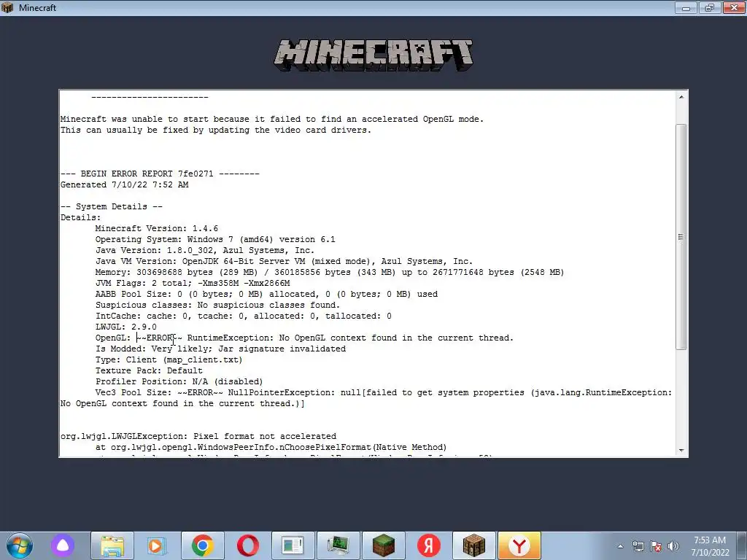
Task: Click the 'Java VM Version: OpenJDK' line
Action: click(284, 262)
